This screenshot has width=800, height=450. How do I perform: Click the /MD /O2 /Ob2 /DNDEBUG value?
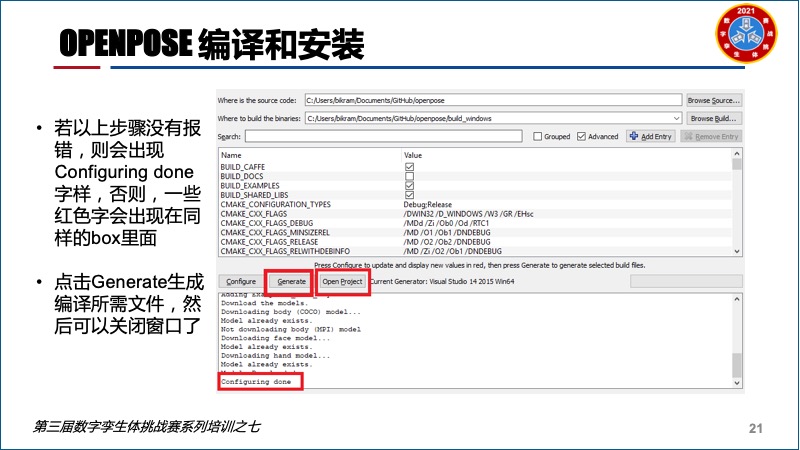coord(447,242)
